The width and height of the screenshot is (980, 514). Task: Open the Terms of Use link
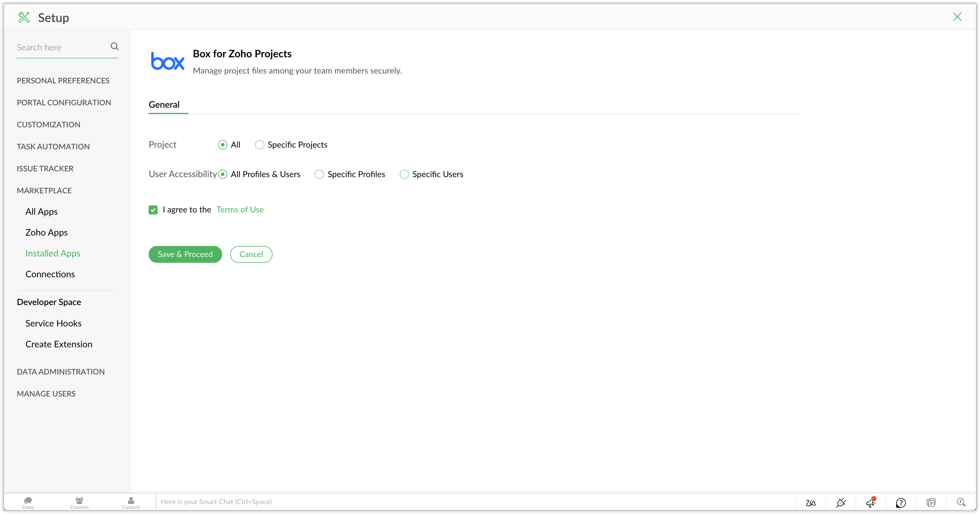tap(240, 210)
